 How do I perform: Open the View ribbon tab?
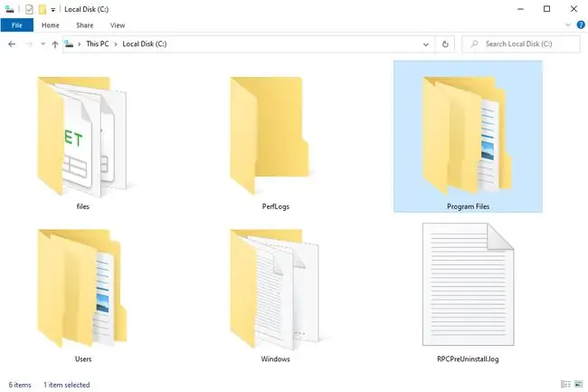point(118,25)
